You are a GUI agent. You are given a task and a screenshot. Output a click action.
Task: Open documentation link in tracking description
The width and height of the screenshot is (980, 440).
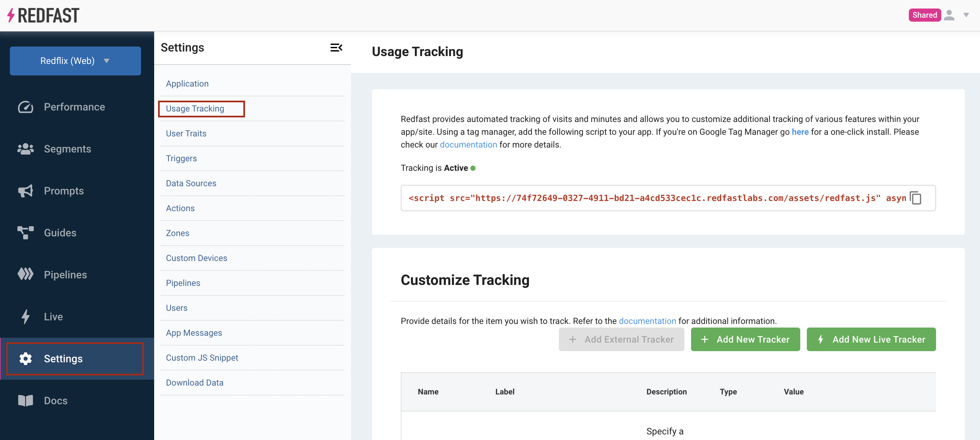click(x=468, y=145)
